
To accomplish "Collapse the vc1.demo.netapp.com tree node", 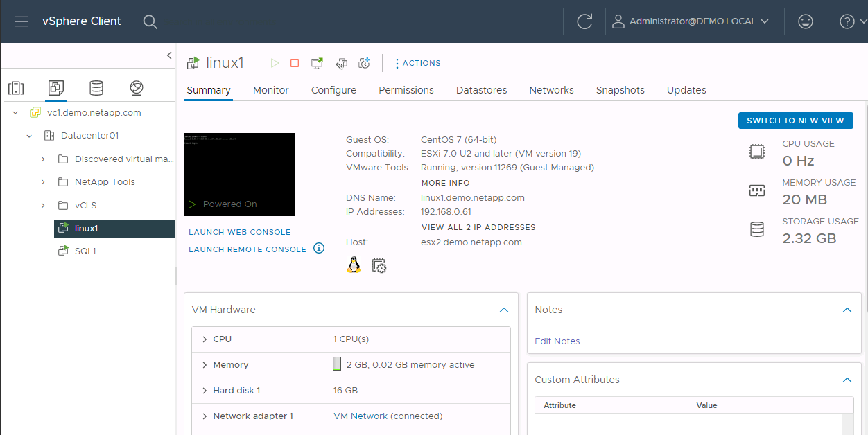I will coord(15,112).
